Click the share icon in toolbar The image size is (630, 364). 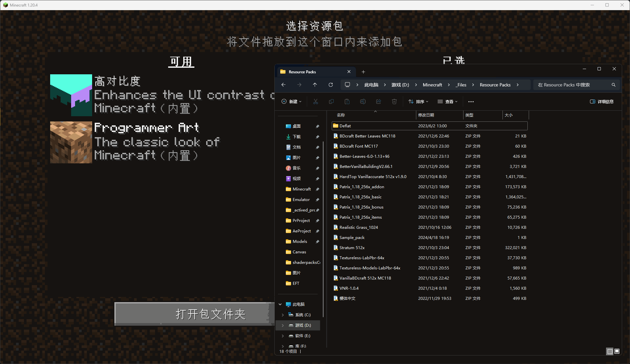(x=378, y=101)
